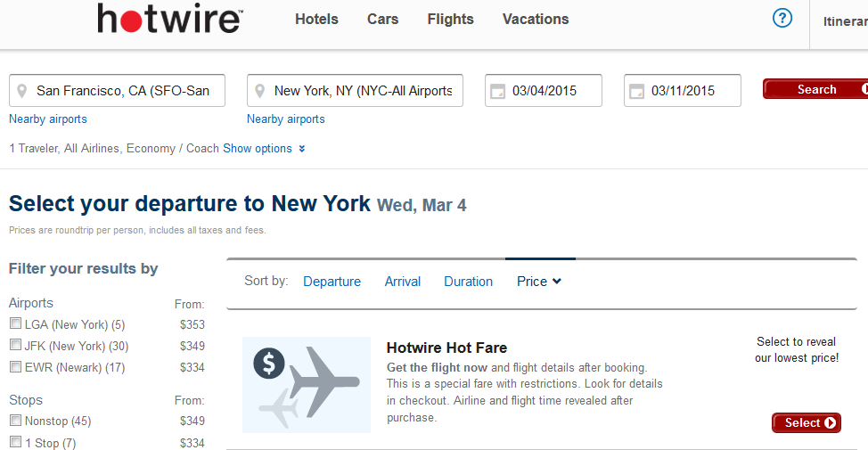Click the location pin in destination field
868x450 pixels.
click(260, 91)
